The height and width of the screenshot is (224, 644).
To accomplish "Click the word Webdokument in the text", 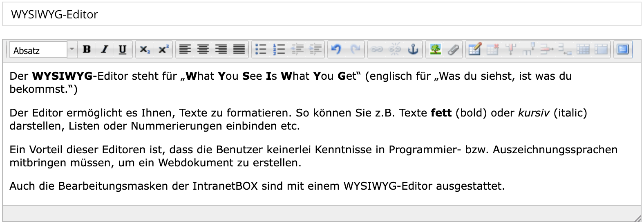I will tap(196, 163).
